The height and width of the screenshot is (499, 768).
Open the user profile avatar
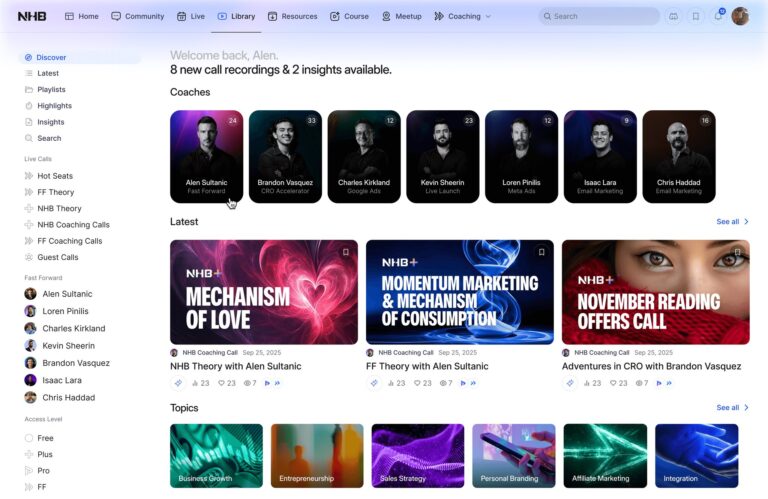[740, 16]
